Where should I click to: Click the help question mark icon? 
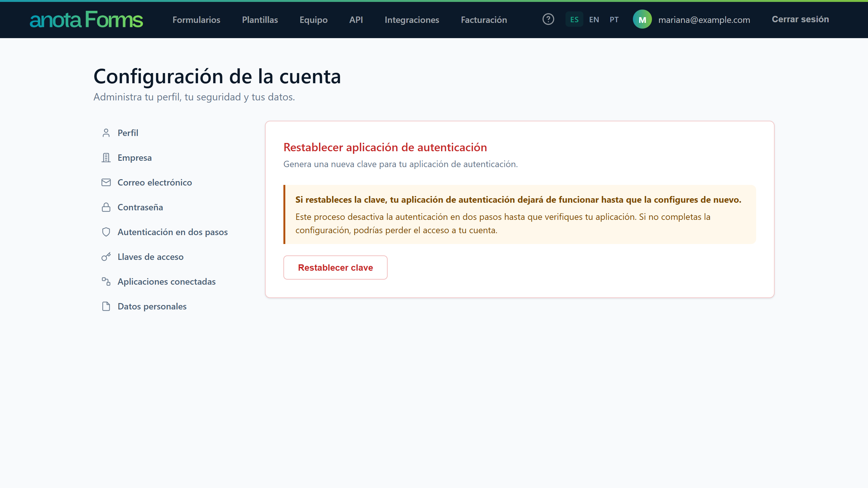click(548, 19)
